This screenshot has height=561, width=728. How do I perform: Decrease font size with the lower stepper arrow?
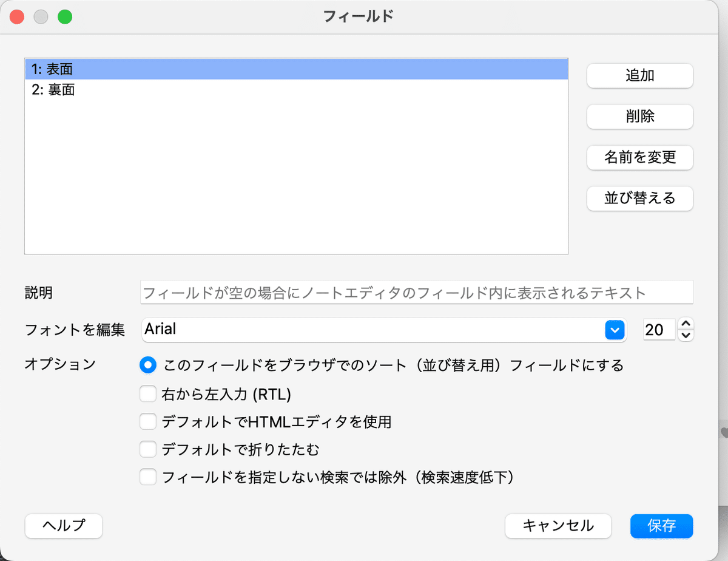pyautogui.click(x=685, y=334)
